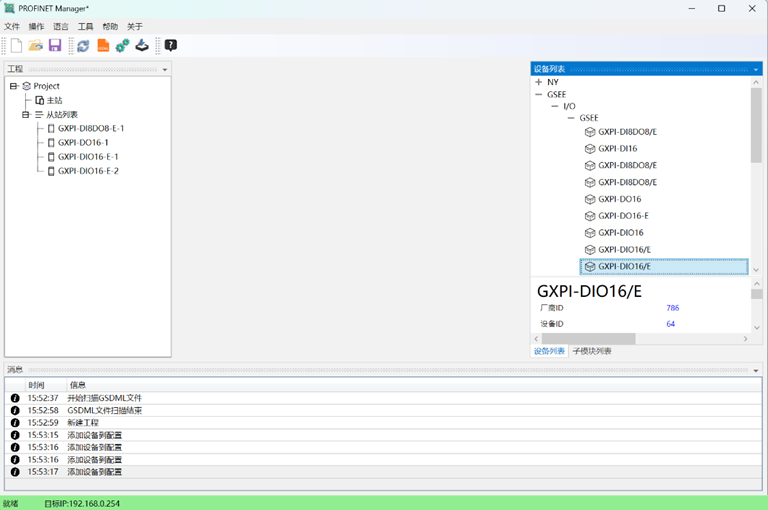
Task: Collapse the top-level GSEE vendor node
Action: [x=539, y=95]
